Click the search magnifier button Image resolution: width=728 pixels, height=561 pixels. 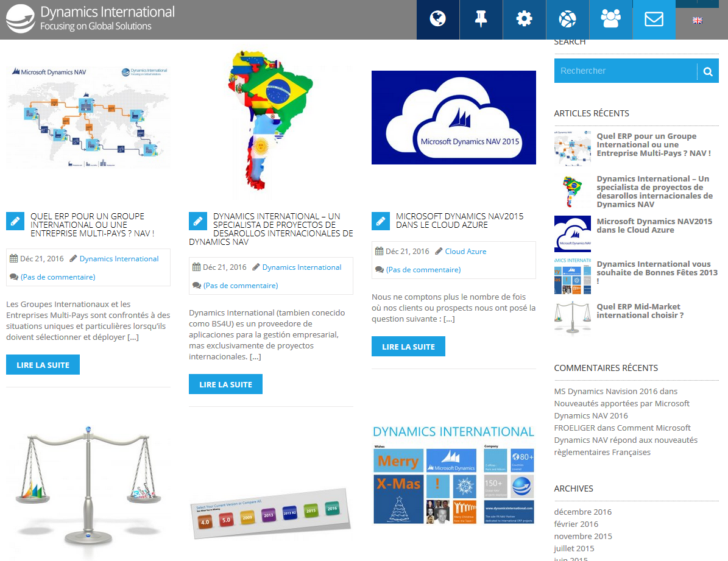(707, 71)
